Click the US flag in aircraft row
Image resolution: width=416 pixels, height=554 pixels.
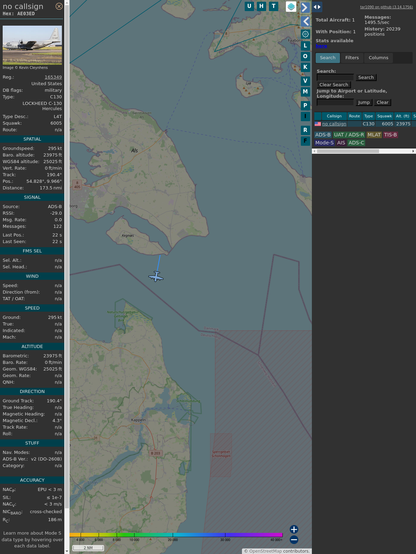click(318, 124)
